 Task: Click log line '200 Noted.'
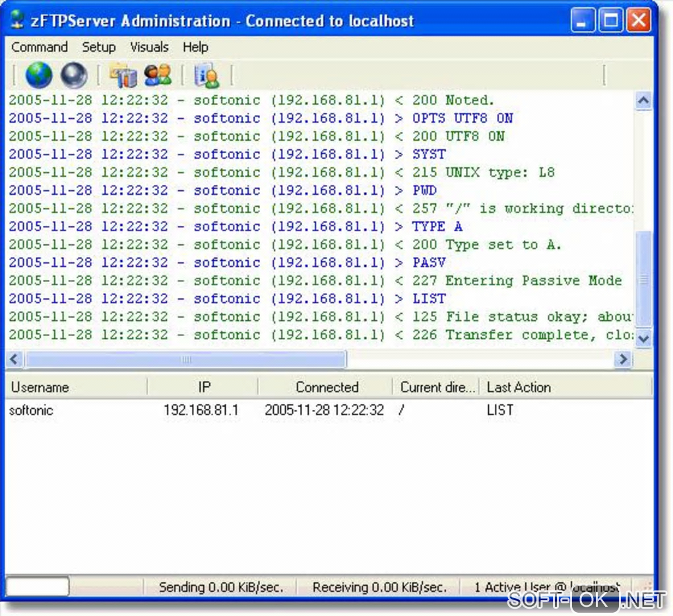(251, 100)
